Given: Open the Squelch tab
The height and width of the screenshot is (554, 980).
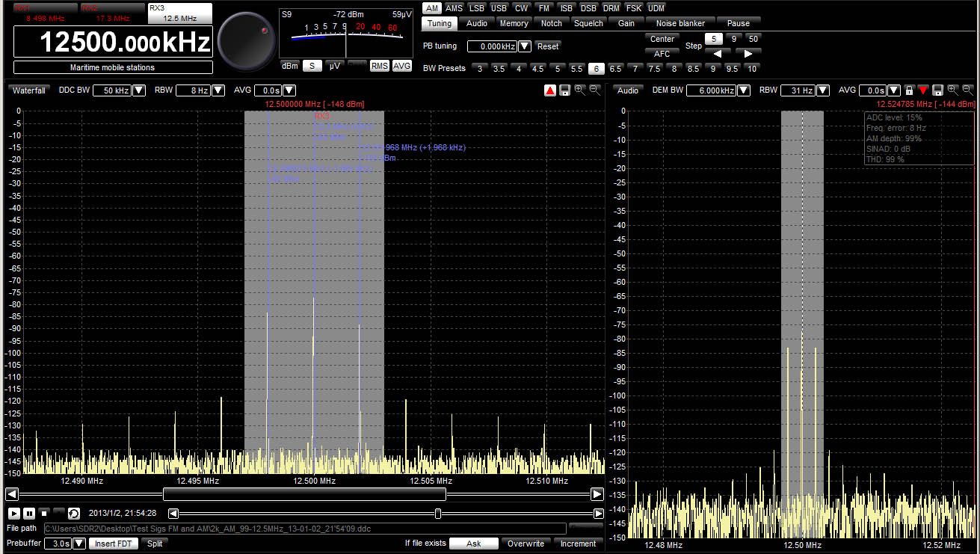Looking at the screenshot, I should click(589, 23).
